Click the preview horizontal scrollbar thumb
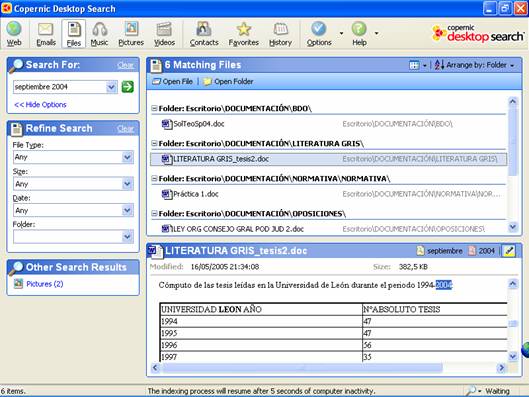 [x=303, y=367]
